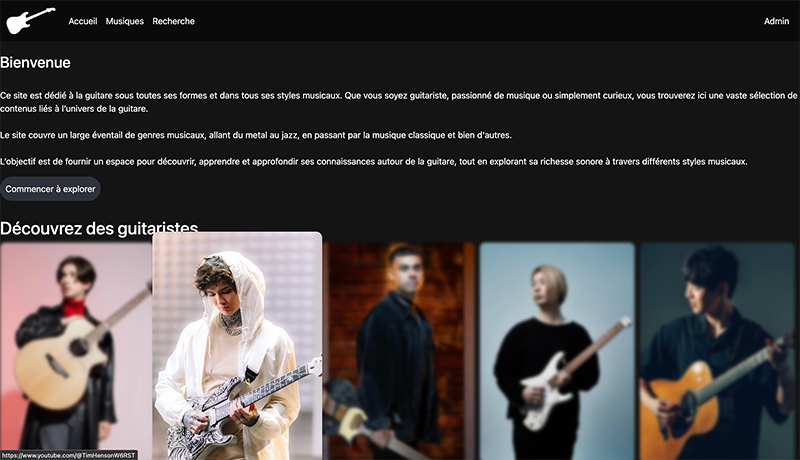800x460 pixels.
Task: Click the Commencer à explorer button
Action: pos(50,189)
